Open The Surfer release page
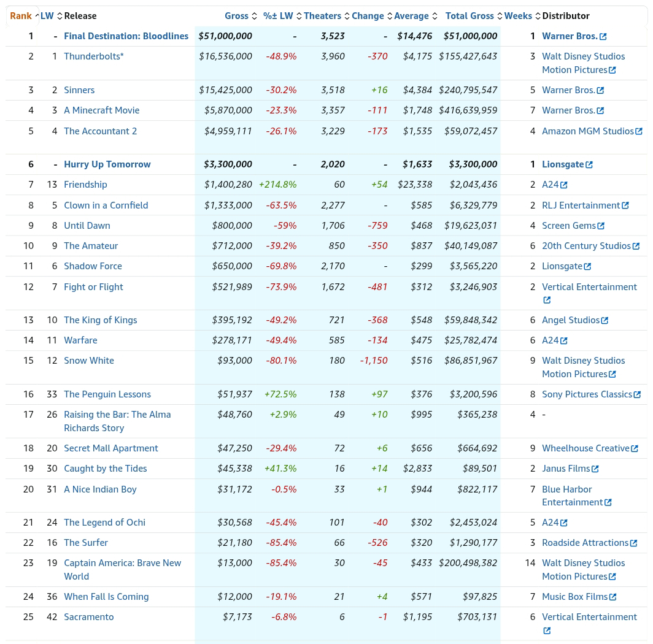The height and width of the screenshot is (644, 653). click(x=86, y=543)
